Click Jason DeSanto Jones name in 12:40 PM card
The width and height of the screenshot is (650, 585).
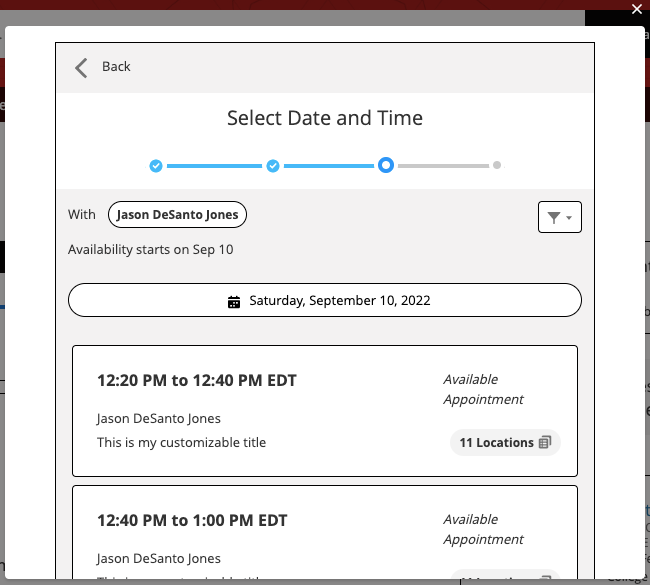[158, 559]
